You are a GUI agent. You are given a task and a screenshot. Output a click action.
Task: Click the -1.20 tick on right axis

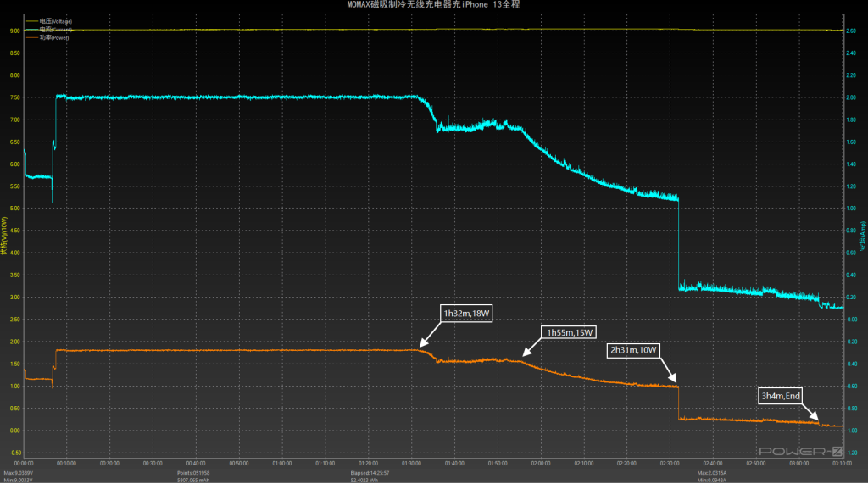click(851, 453)
